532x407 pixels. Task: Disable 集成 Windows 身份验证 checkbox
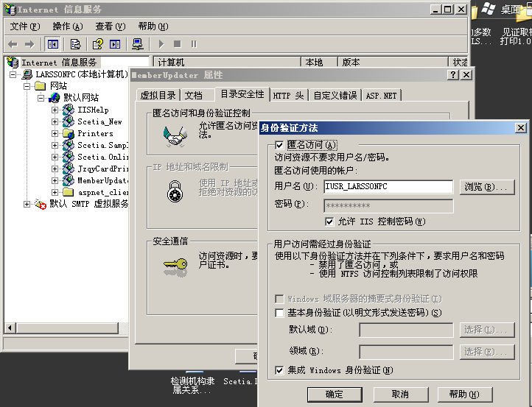click(279, 370)
